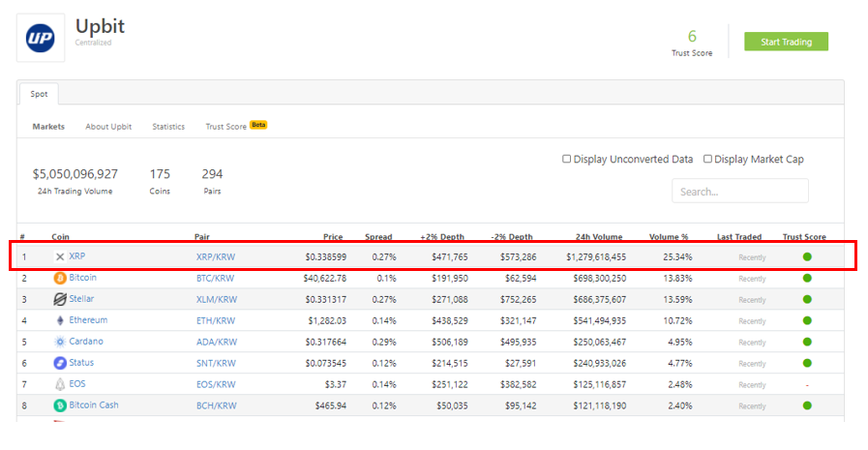This screenshot has height=450, width=868.
Task: Click green trust score dot for Cardano
Action: point(807,342)
